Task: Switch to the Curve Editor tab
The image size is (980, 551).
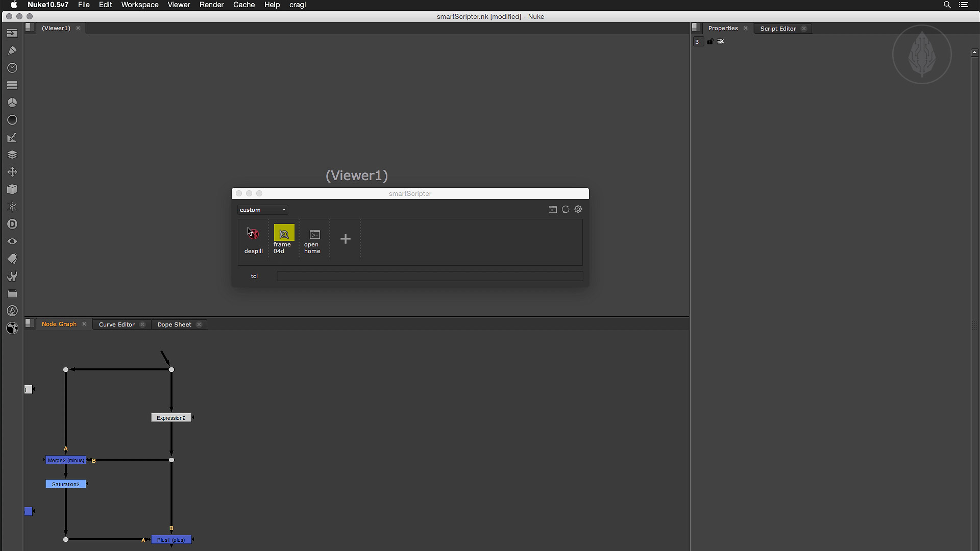Action: (116, 324)
